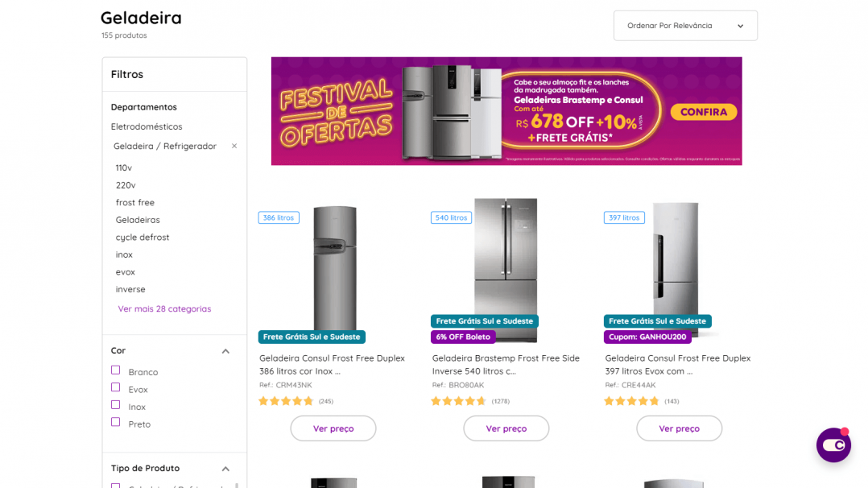This screenshot has height=488, width=868.
Task: Click the 397 litros capacity badge
Action: 624,217
